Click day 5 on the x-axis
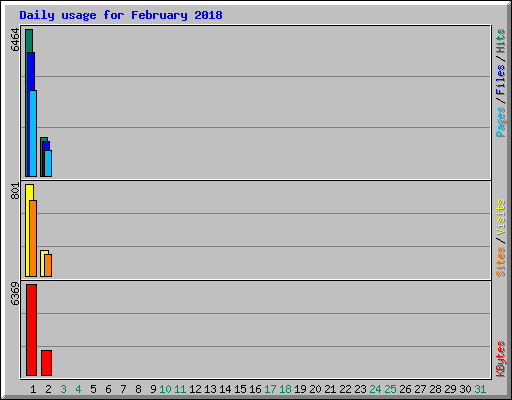Screen dimensions: 512x400 (x=93, y=389)
